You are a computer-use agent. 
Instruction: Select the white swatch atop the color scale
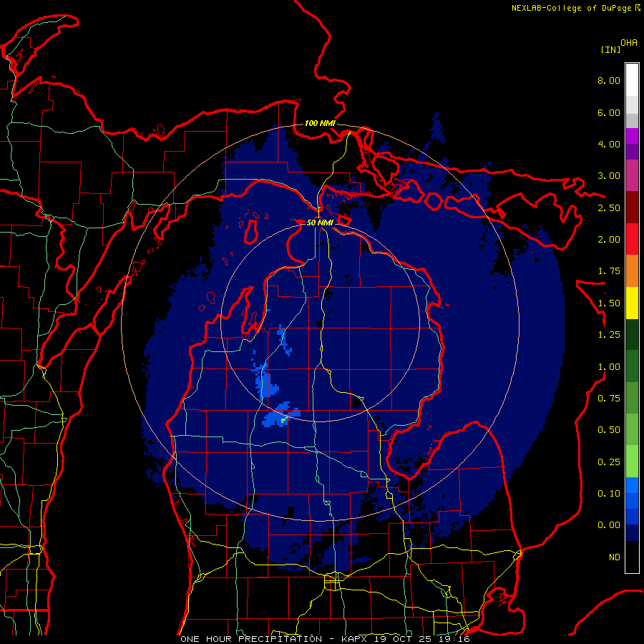pos(632,79)
